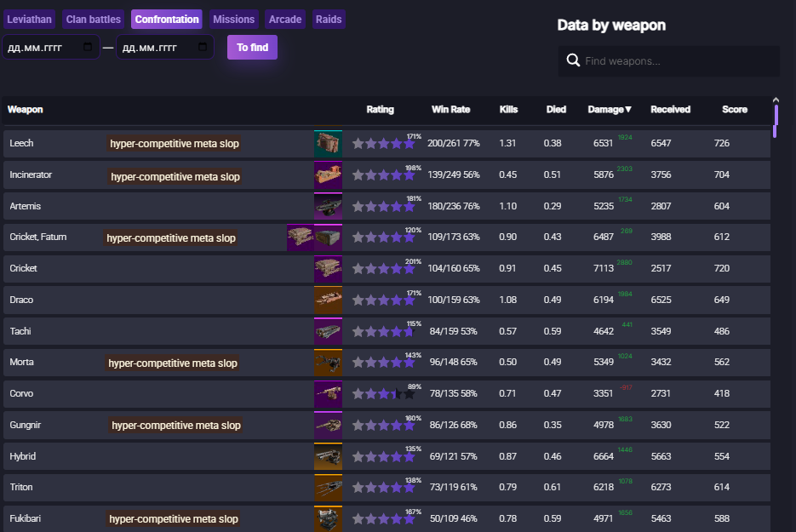Select the Artemis weapon image
796x532 pixels.
coord(328,206)
